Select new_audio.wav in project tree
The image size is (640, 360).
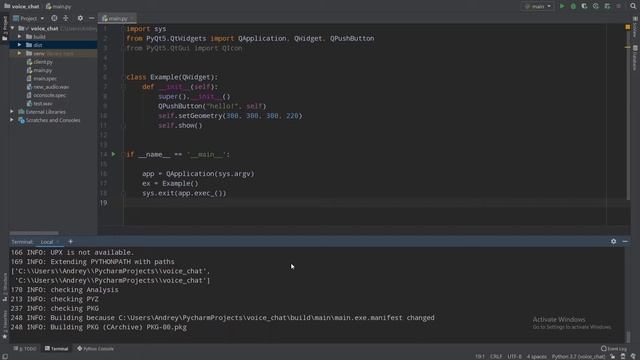(48, 87)
